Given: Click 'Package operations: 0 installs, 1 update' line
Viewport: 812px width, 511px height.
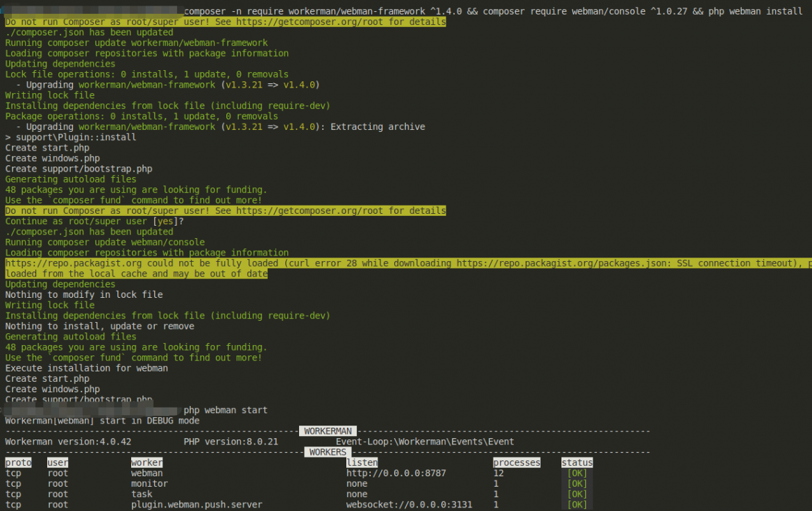Looking at the screenshot, I should (x=142, y=116).
